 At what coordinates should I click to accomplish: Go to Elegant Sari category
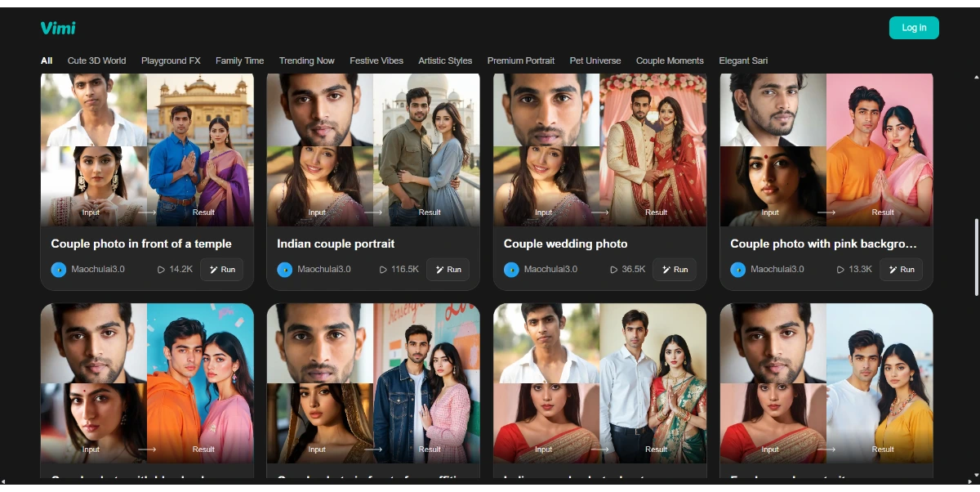click(x=743, y=60)
